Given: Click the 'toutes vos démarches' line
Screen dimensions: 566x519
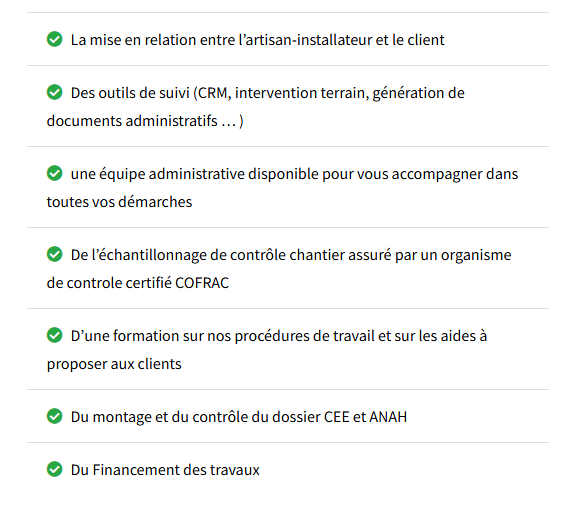Looking at the screenshot, I should [119, 202].
